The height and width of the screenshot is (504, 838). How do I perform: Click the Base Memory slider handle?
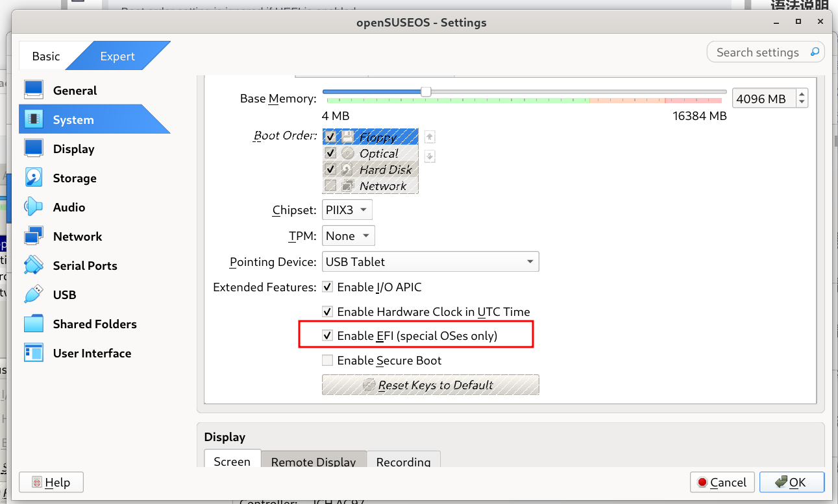426,92
